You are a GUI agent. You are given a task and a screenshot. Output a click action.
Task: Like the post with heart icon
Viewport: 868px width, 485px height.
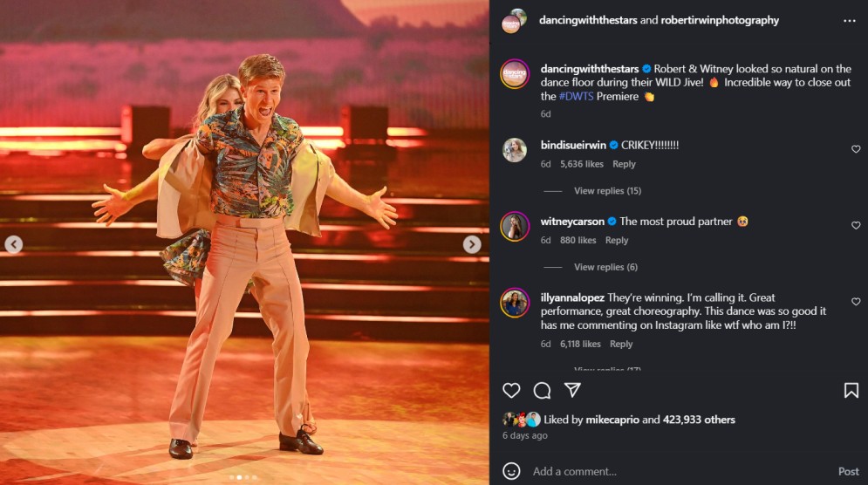(x=511, y=391)
